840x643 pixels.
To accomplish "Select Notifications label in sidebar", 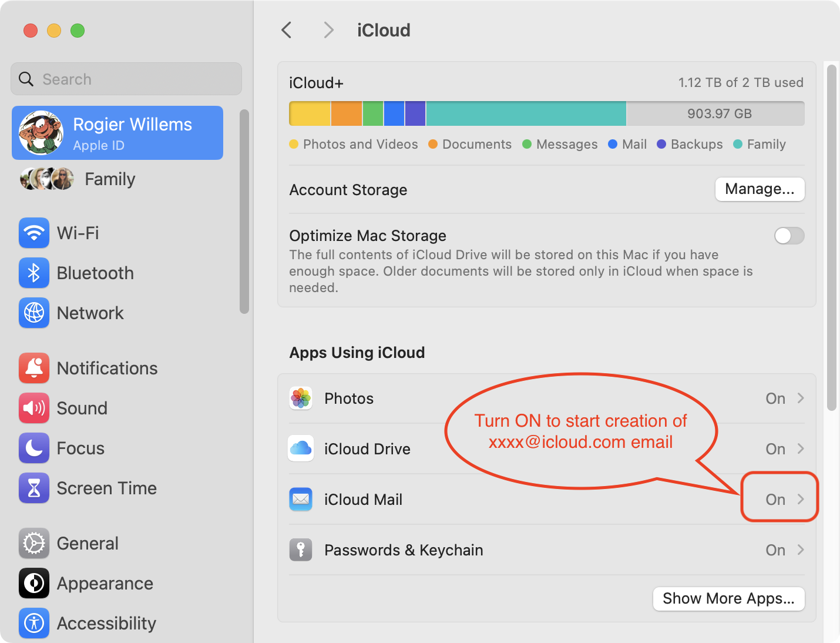I will 107,369.
